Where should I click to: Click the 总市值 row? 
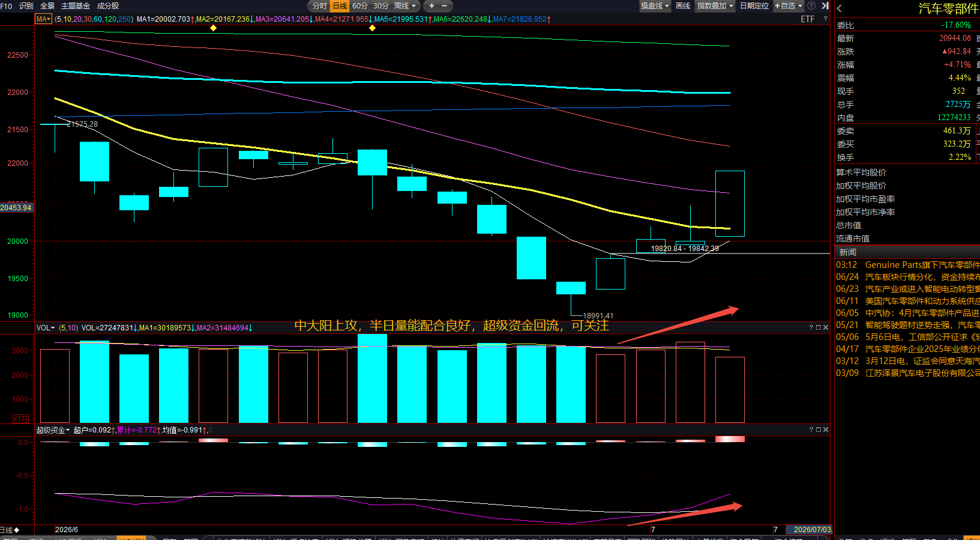907,225
